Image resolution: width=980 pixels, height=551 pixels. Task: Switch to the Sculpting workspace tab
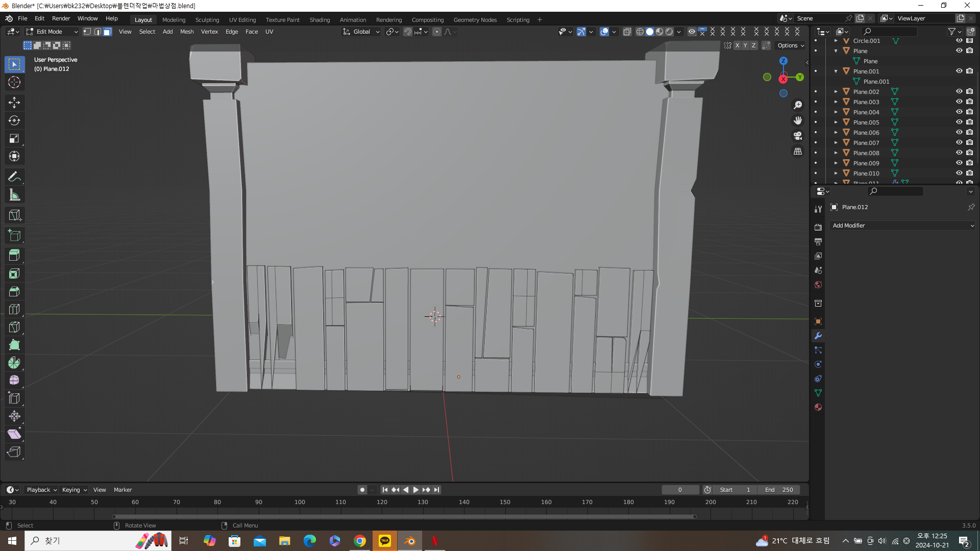pos(207,20)
